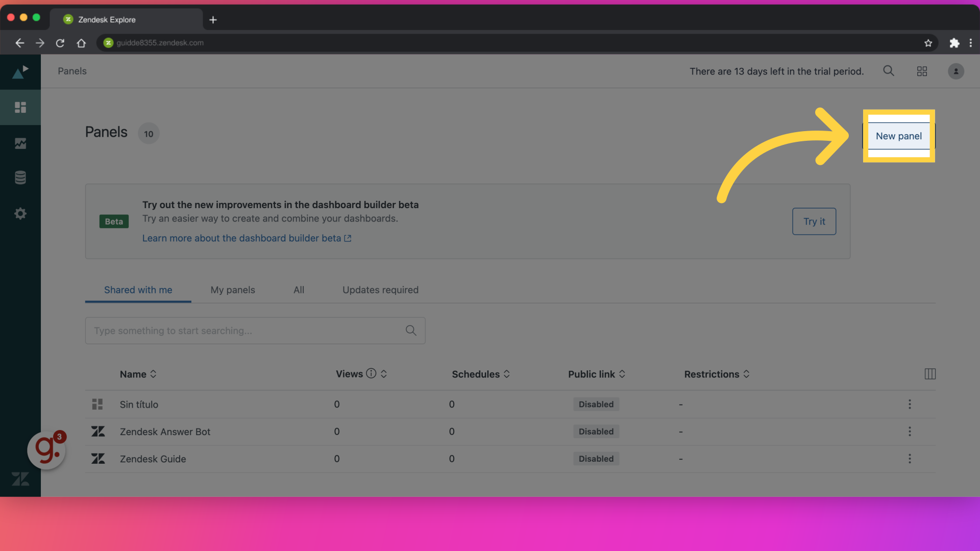Click the panel count badge 10
Image resolution: width=980 pixels, height=551 pixels.
[x=149, y=134]
